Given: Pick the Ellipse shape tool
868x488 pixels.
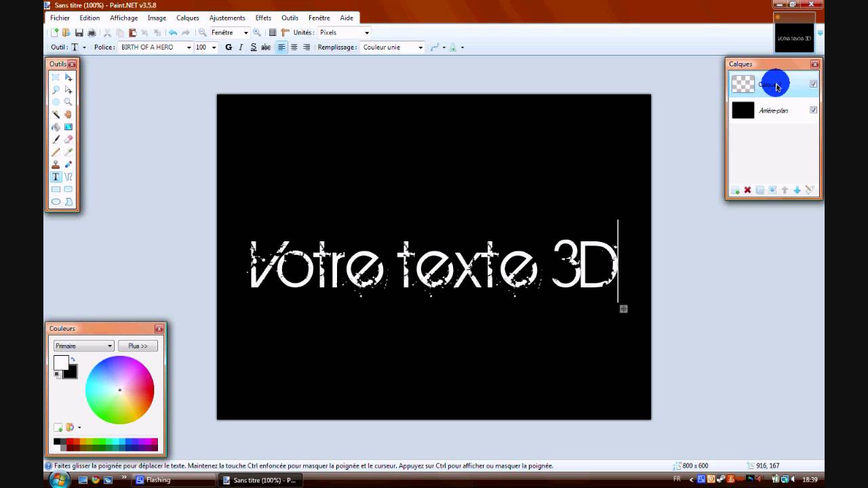Looking at the screenshot, I should coord(56,201).
